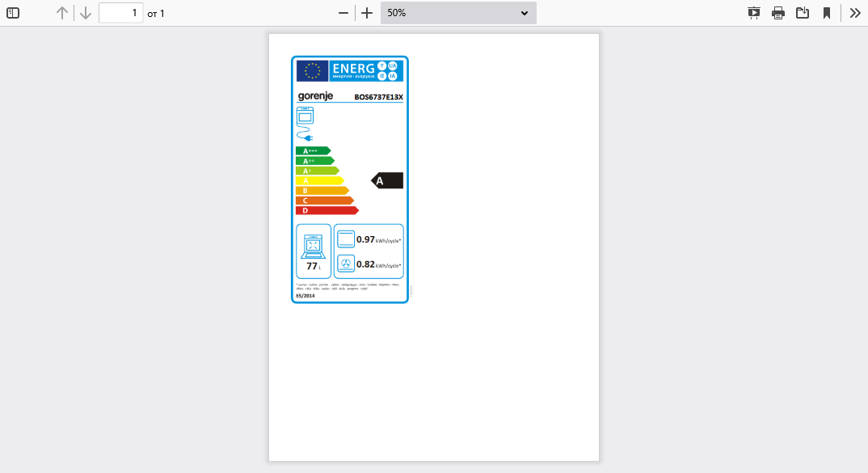Click the 65/2014 regulation text
Image resolution: width=868 pixels, height=473 pixels.
coord(305,296)
